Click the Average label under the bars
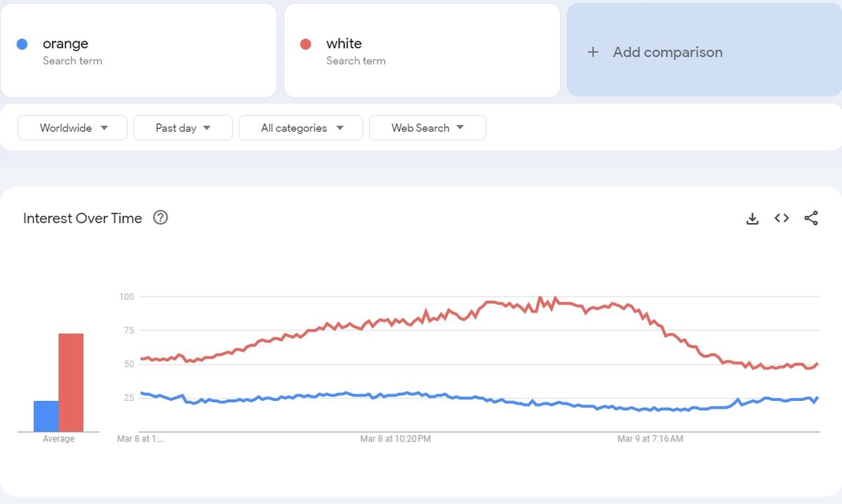This screenshot has width=842, height=504. point(58,439)
